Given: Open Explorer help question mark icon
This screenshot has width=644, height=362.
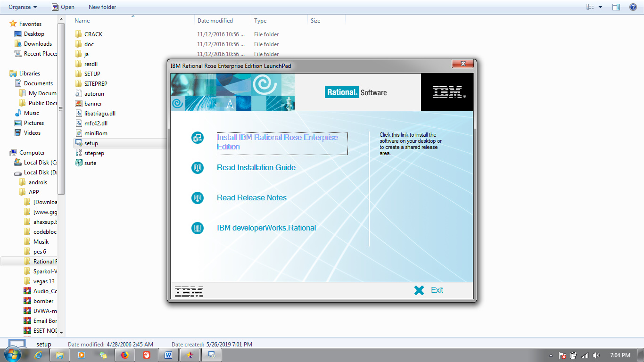Looking at the screenshot, I should point(633,7).
